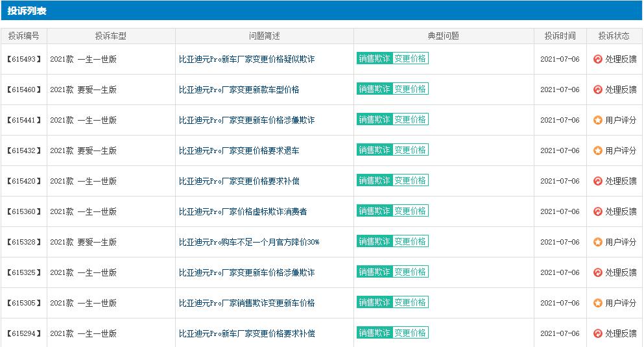Click 销售欺诈 tag in row 615420
Image resolution: width=644 pixels, height=347 pixels.
(375, 180)
